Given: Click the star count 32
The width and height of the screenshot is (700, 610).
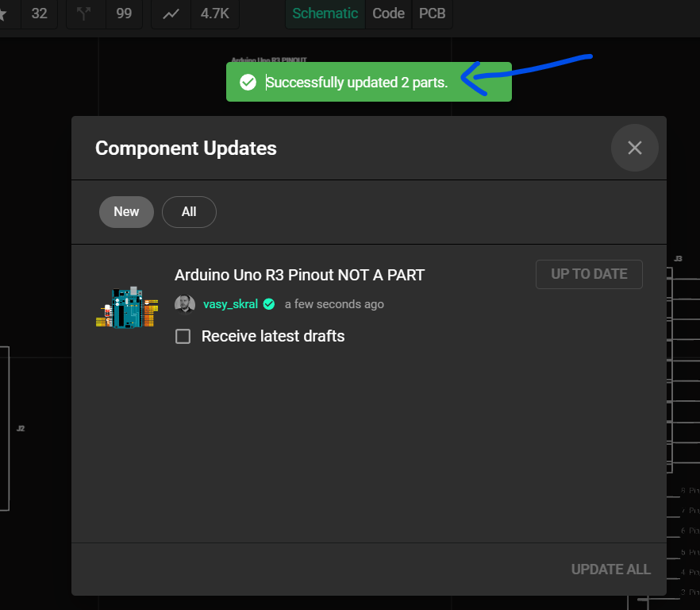Looking at the screenshot, I should pos(40,14).
